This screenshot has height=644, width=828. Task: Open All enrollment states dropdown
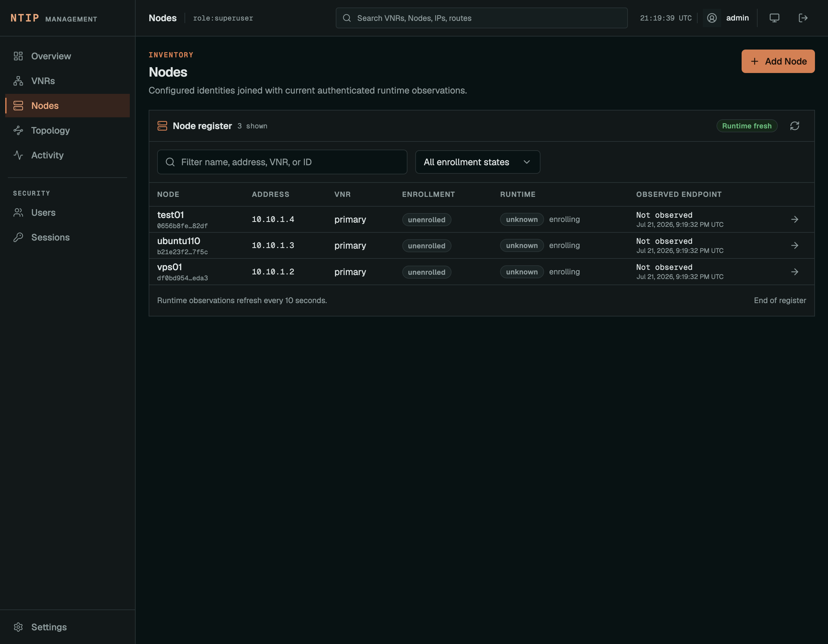coord(477,162)
